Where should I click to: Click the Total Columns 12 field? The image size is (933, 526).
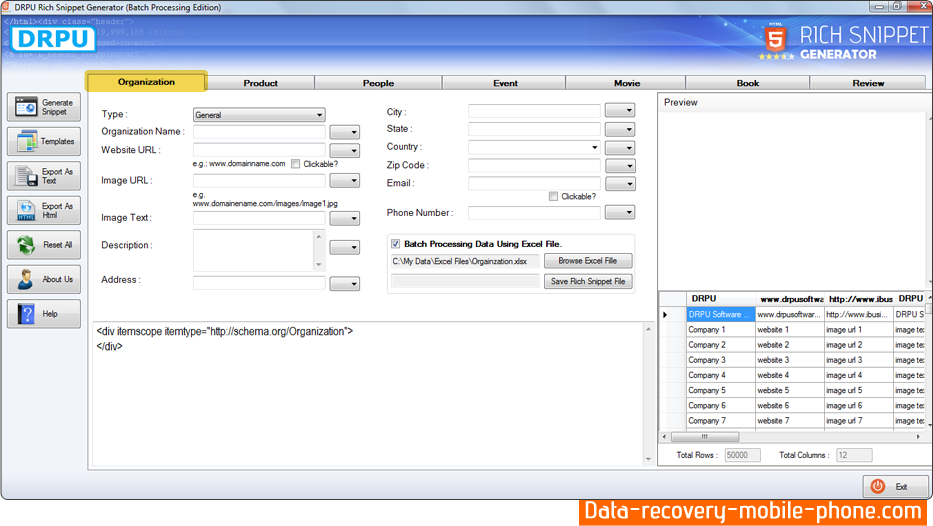(x=854, y=455)
